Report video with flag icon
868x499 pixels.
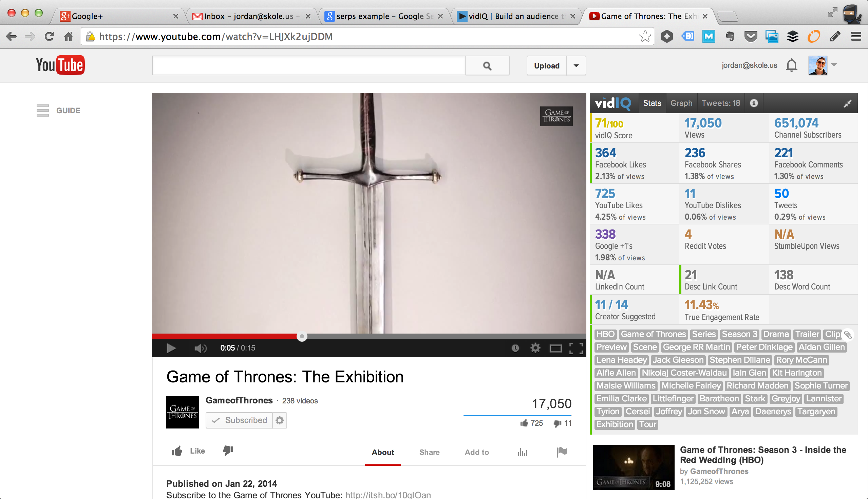562,452
